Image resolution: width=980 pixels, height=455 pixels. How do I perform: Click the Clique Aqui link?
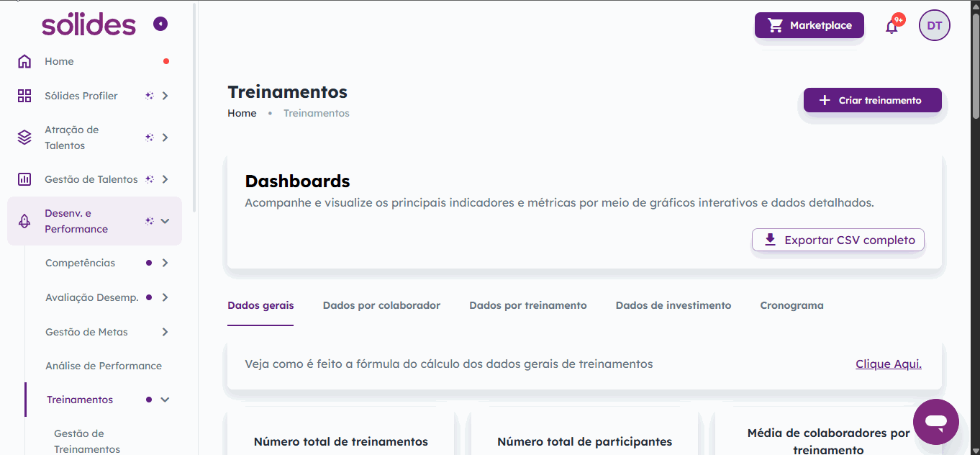(x=889, y=364)
